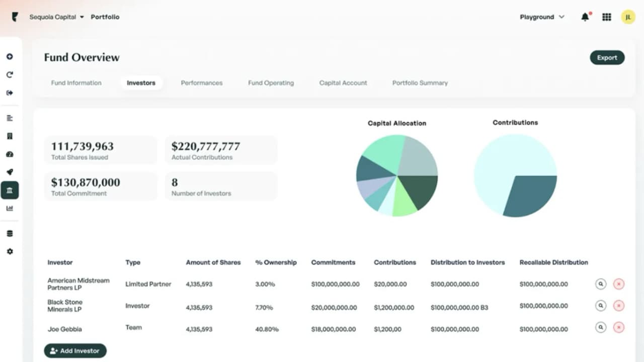Click the database icon near sidebar bottom
Image resolution: width=644 pixels, height=362 pixels.
pyautogui.click(x=10, y=233)
